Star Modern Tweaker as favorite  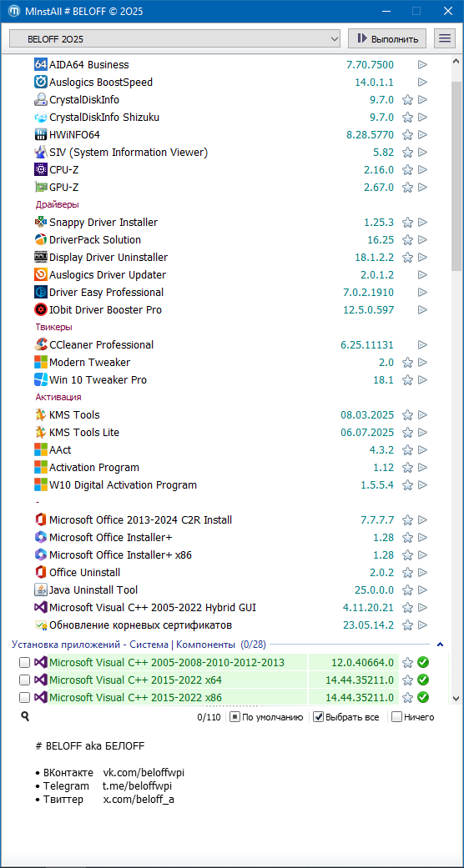[407, 363]
